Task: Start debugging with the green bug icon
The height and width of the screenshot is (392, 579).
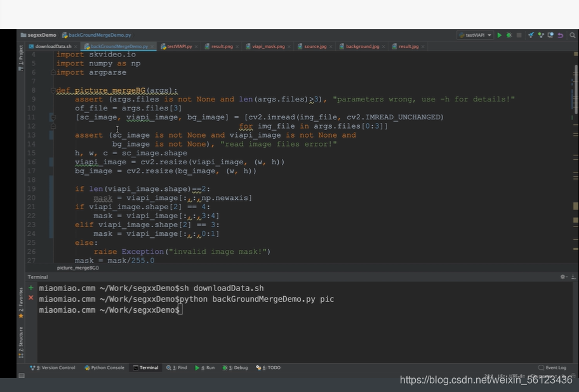Action: tap(509, 36)
